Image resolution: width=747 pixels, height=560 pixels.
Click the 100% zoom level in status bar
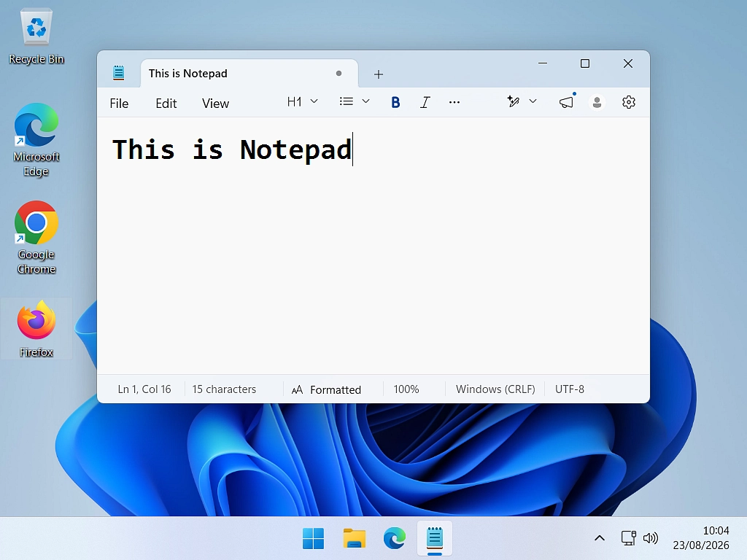click(x=406, y=389)
